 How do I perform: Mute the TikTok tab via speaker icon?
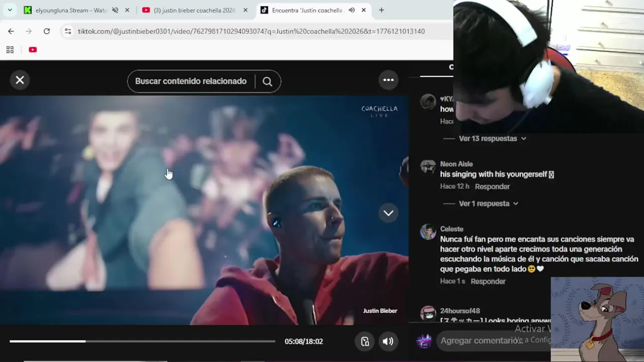coord(352,10)
